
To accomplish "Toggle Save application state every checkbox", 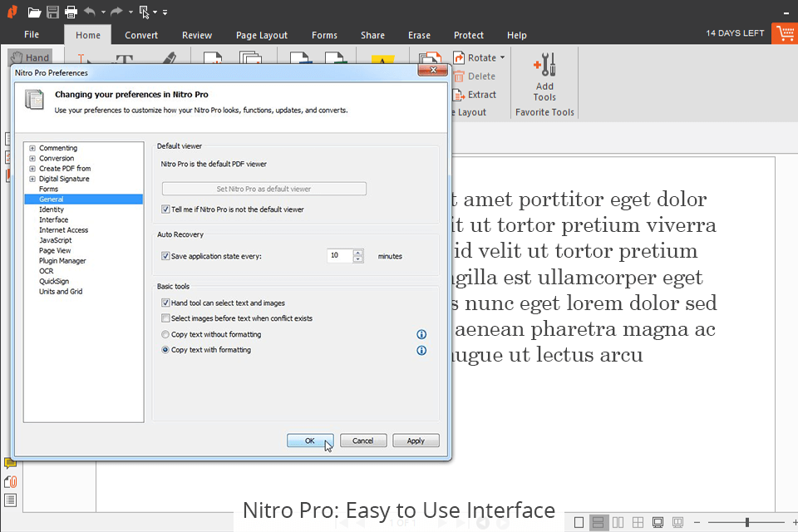I will (x=165, y=256).
